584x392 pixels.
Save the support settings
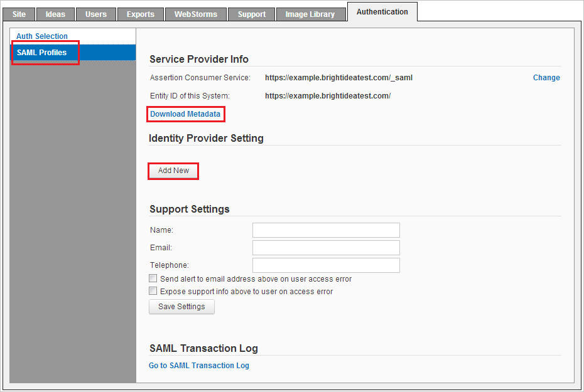coord(181,306)
